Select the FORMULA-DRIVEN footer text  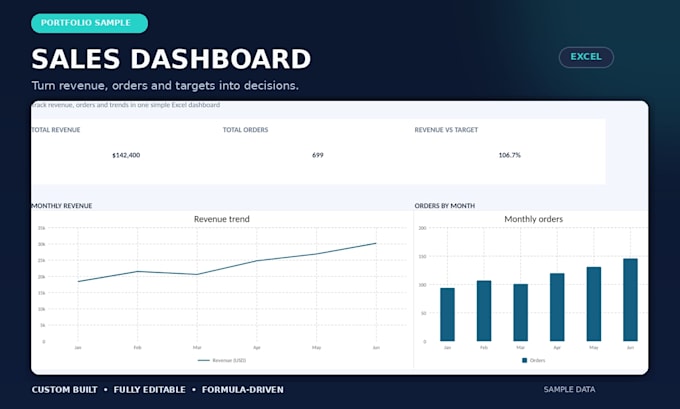pos(242,389)
